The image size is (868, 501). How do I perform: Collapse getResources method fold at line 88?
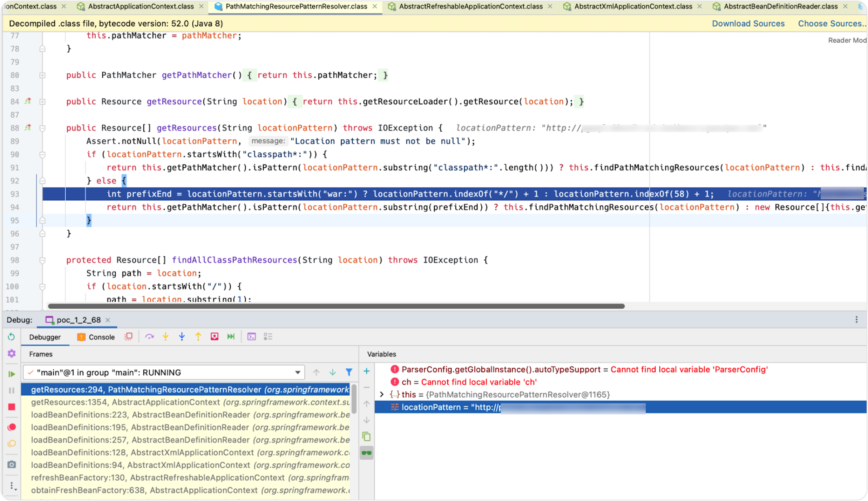[x=42, y=128]
